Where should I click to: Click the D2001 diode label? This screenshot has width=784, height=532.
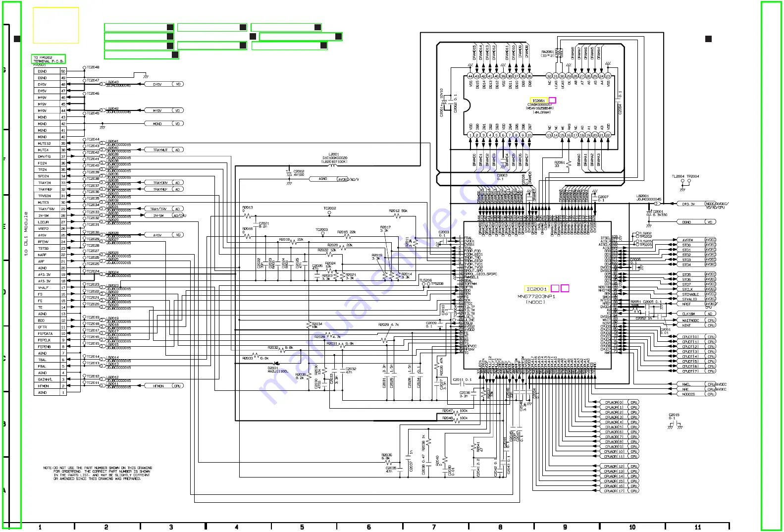coord(273,368)
